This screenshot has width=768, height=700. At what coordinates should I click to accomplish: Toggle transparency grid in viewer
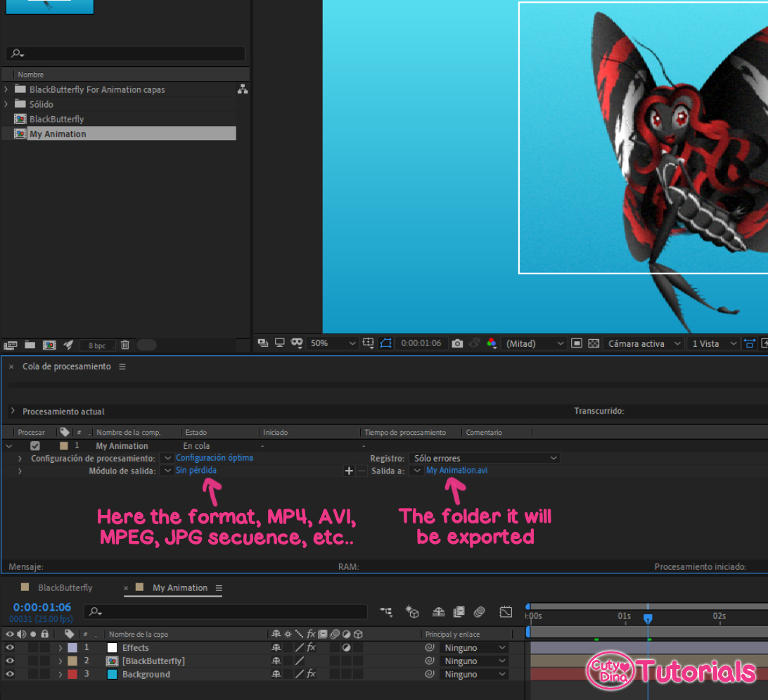[594, 343]
